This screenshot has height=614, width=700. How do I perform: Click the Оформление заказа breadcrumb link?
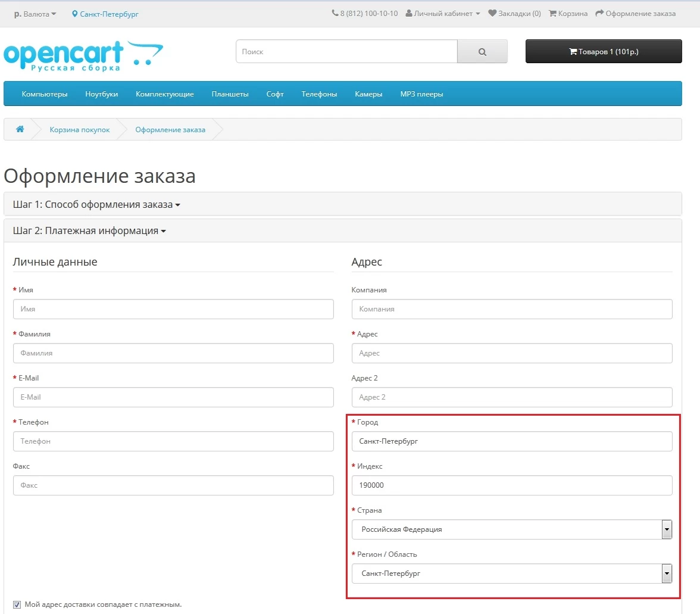tap(170, 129)
